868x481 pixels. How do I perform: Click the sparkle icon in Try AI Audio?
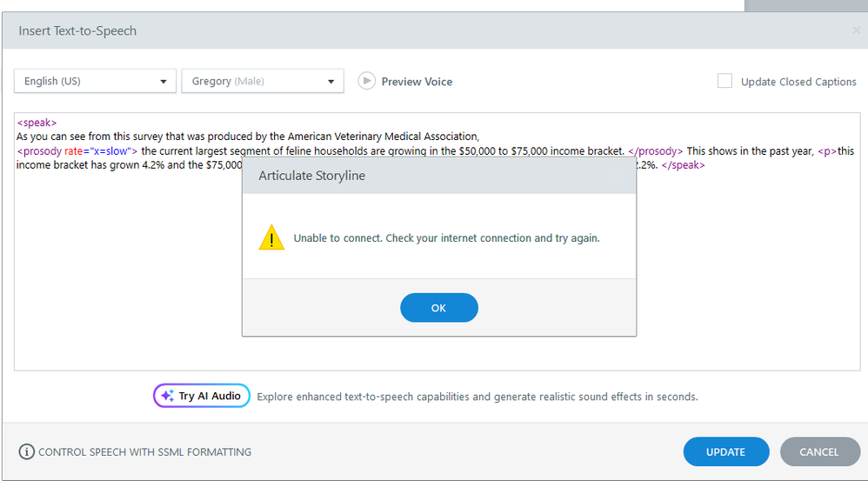coord(167,396)
